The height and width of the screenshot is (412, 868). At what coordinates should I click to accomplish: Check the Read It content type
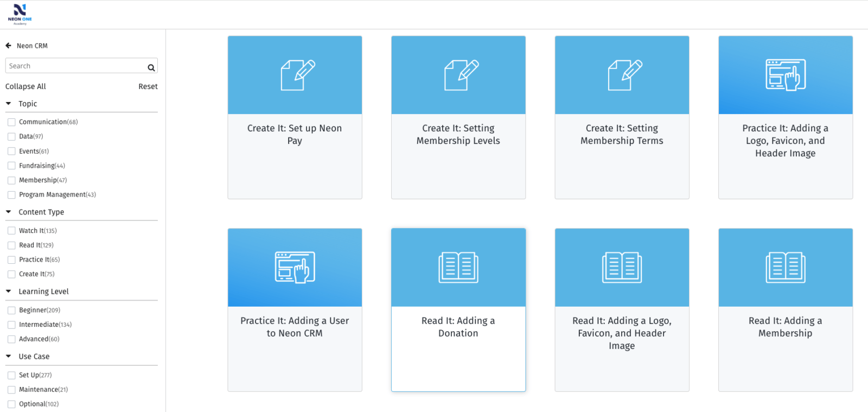pos(11,245)
